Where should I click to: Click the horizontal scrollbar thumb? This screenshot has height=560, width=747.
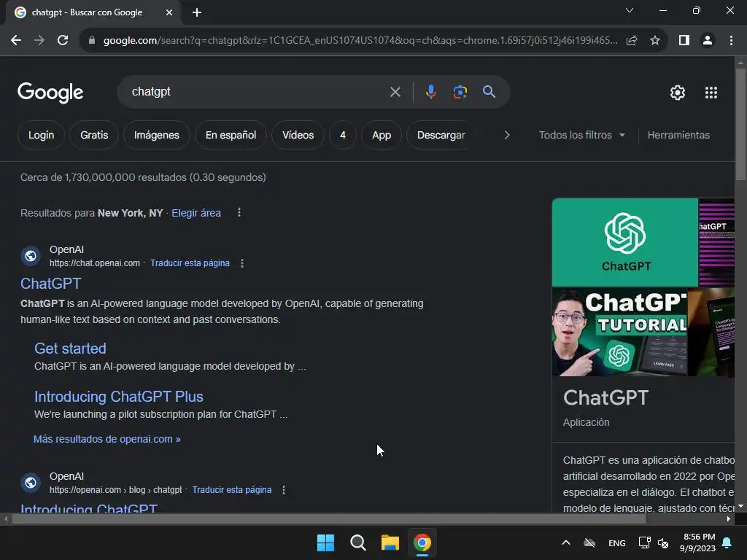click(329, 519)
